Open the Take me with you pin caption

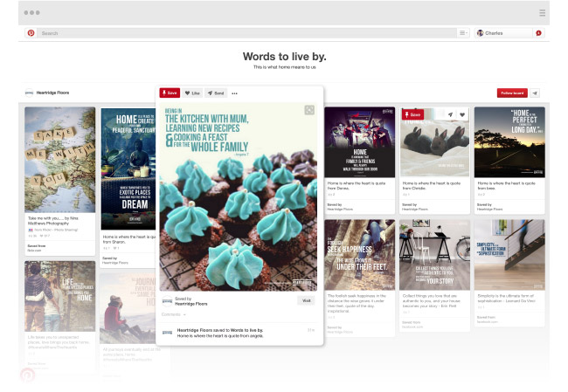point(53,221)
